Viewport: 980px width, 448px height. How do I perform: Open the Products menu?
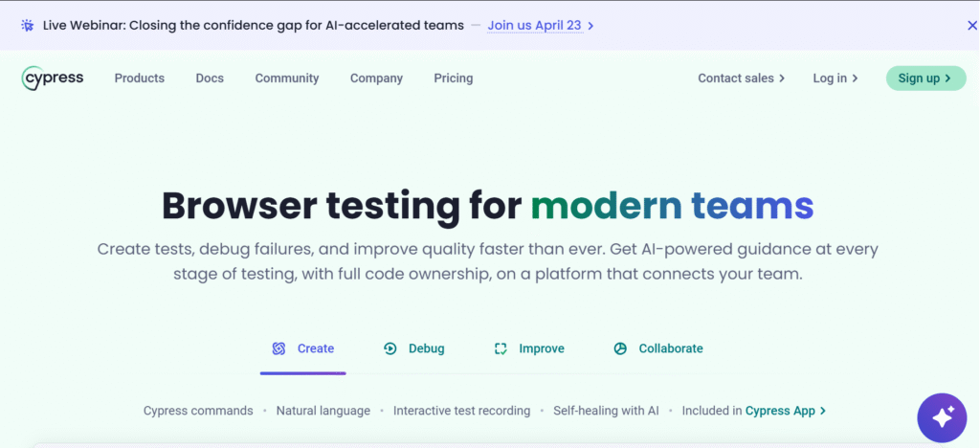point(140,78)
